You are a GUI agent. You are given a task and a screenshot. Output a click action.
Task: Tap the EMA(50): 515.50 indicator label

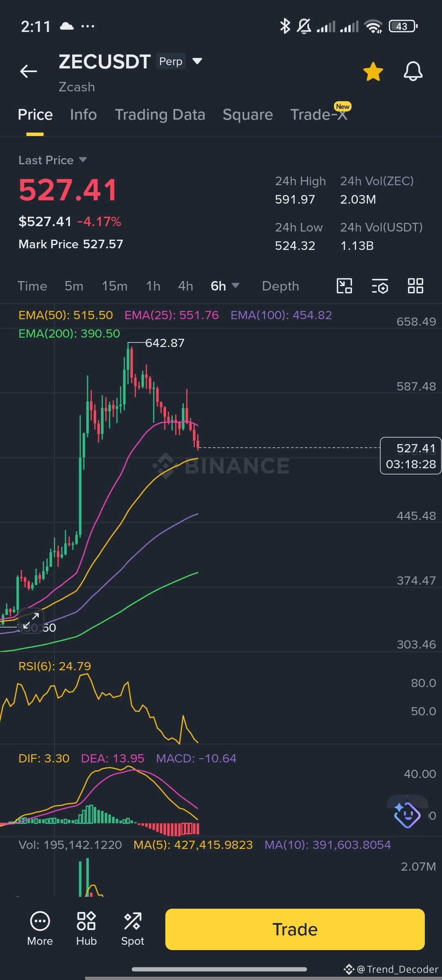(65, 315)
